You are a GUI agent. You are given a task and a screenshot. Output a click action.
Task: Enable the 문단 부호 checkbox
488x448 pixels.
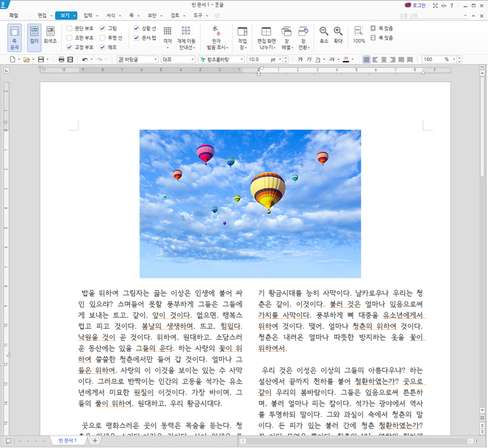pos(69,29)
